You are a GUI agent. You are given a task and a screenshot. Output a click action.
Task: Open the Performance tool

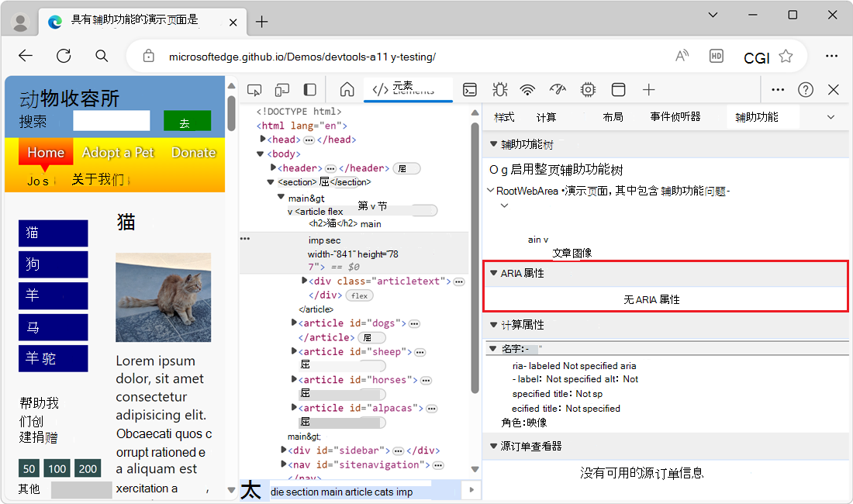click(x=558, y=89)
